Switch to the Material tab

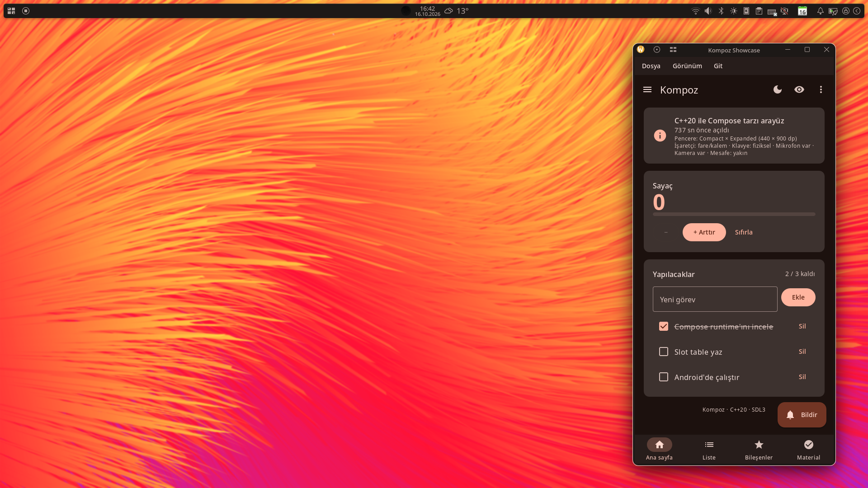click(809, 450)
